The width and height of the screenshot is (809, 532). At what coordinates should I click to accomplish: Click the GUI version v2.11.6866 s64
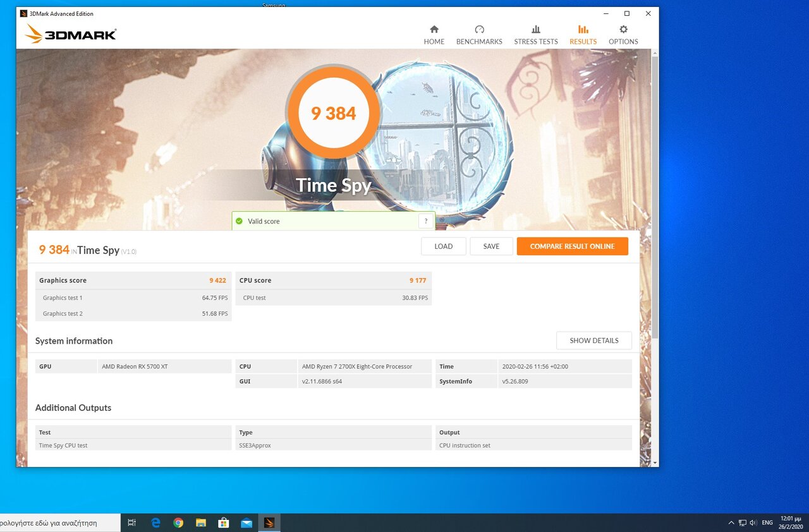322,382
